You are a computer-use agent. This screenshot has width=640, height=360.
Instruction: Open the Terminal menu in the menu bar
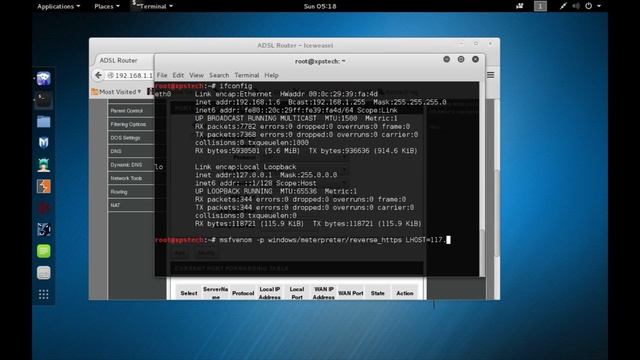tap(247, 75)
